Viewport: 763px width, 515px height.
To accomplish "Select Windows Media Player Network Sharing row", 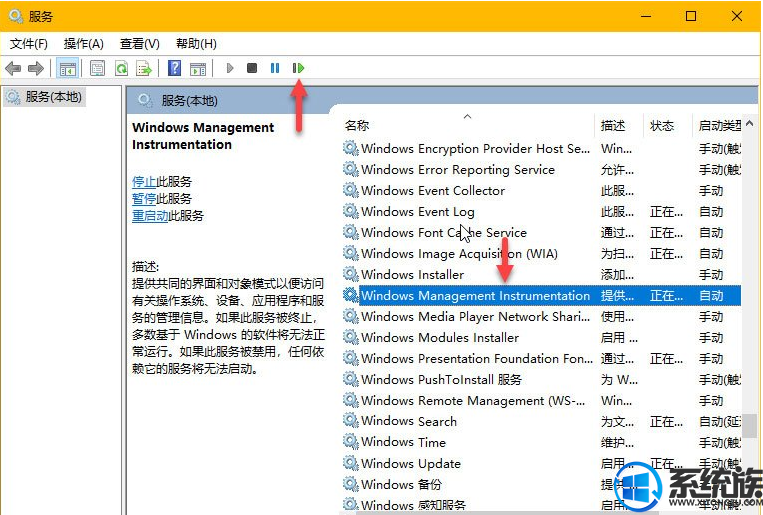I will (x=542, y=316).
